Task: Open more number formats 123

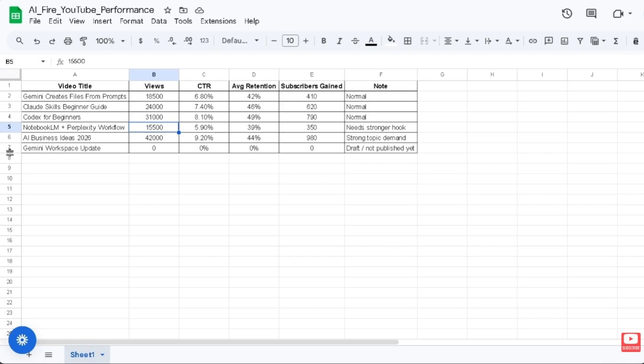Action: point(205,41)
